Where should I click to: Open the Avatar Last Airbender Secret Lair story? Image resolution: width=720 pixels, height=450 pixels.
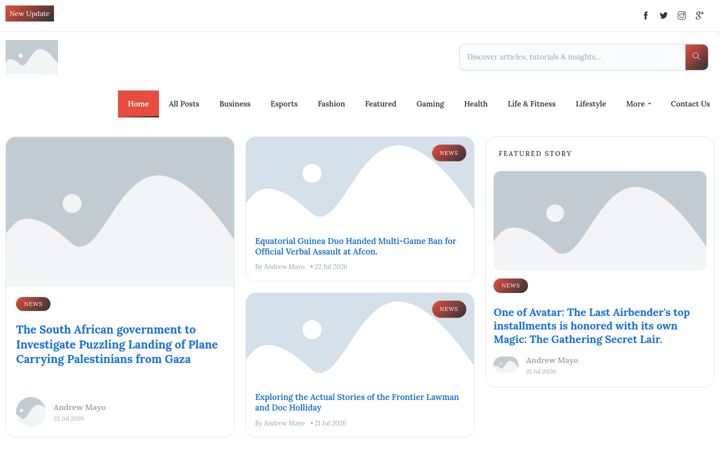click(591, 326)
